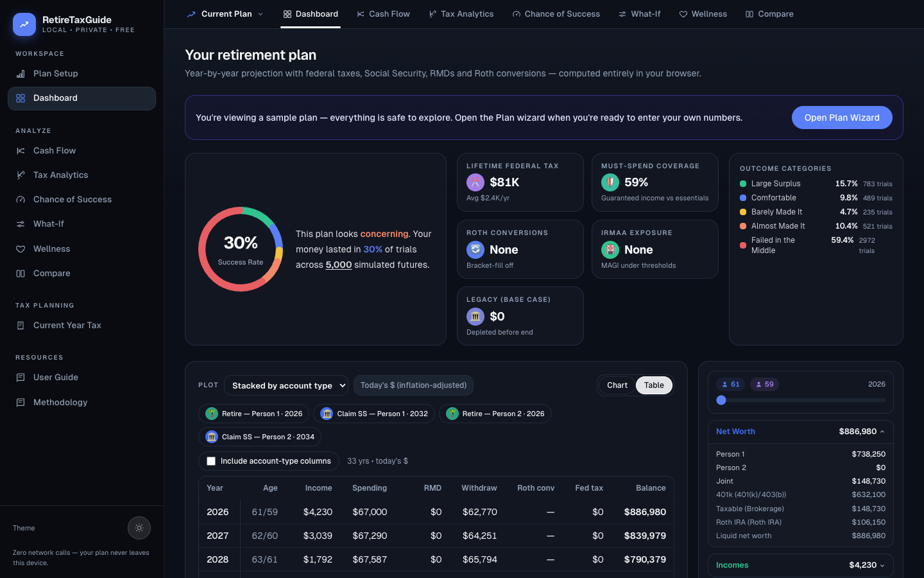Toggle Today's $ inflation-adjusted pill
This screenshot has width=924, height=578.
(x=414, y=385)
